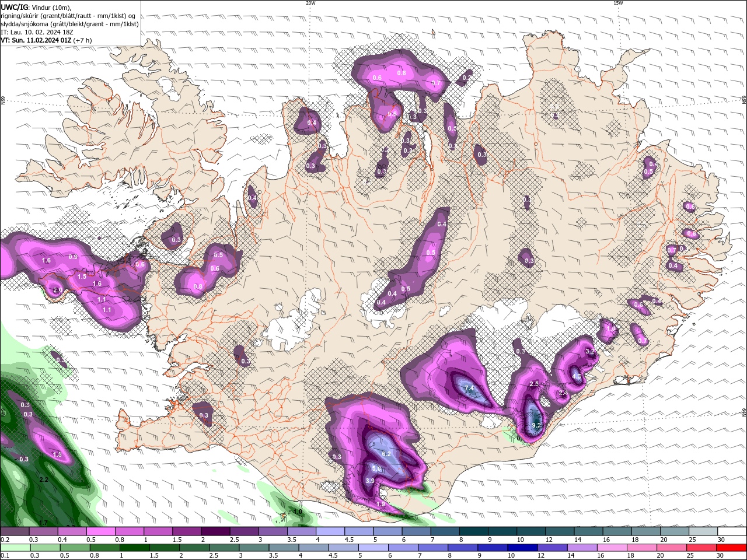Click the "VT: Sun. 11.02.2024 01Z" valid time line

[x=37, y=40]
